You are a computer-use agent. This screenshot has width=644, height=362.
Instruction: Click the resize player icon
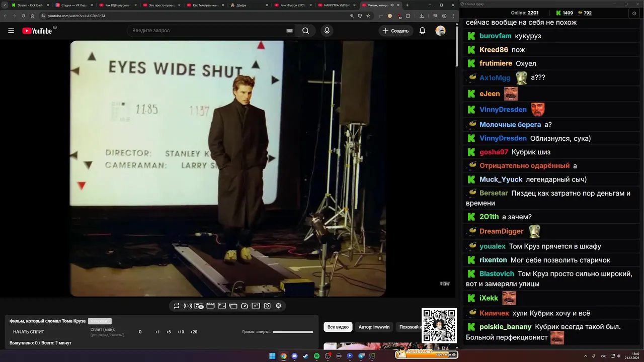[222, 306]
